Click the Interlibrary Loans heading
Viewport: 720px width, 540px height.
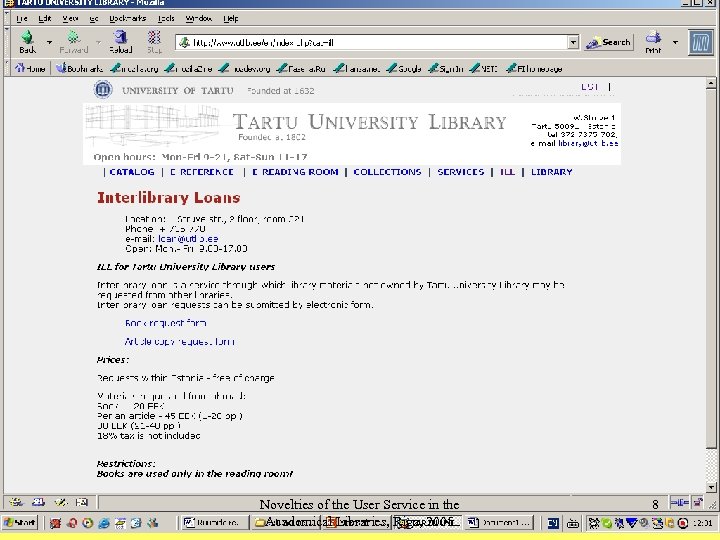[x=169, y=198]
